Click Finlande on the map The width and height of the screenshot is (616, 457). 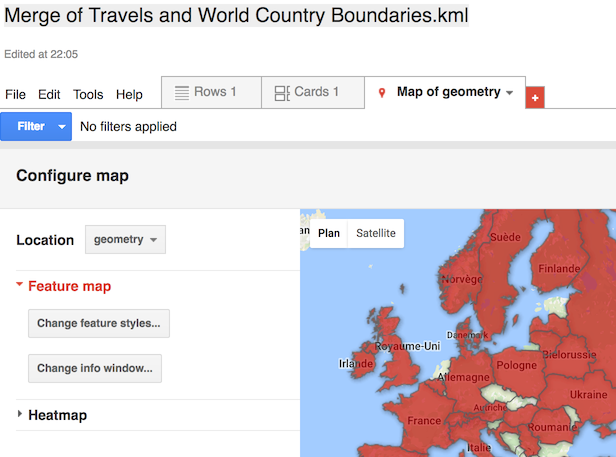[558, 270]
